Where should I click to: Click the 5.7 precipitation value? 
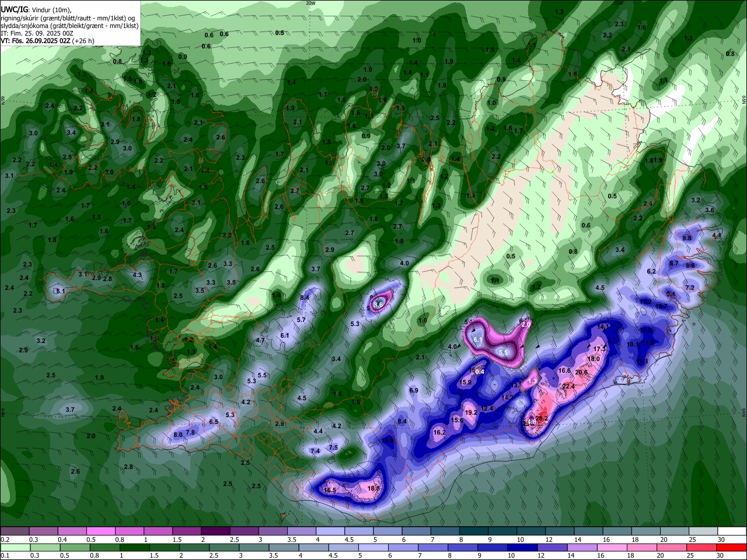pyautogui.click(x=301, y=320)
